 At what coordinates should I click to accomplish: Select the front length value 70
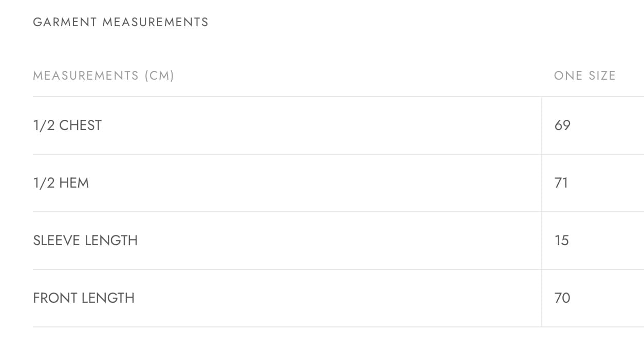(x=562, y=298)
